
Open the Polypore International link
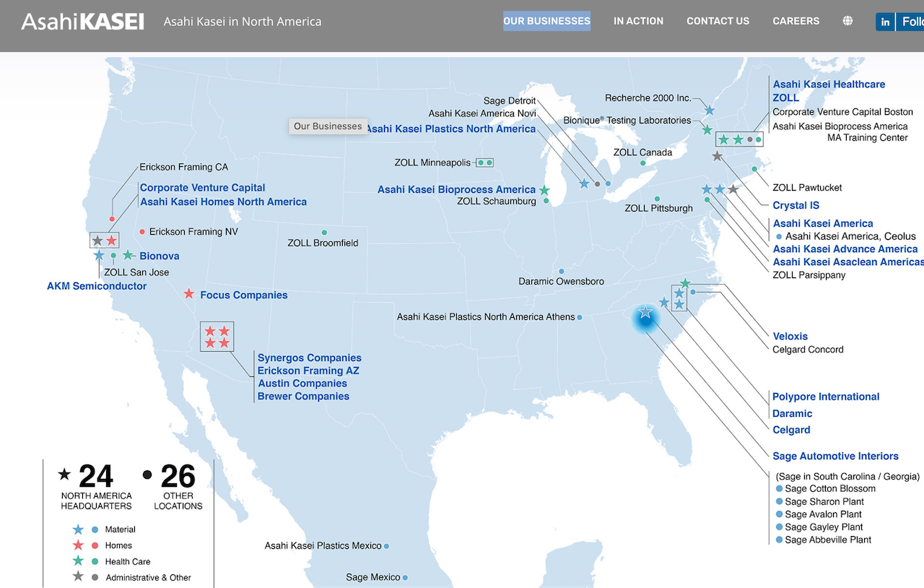click(x=826, y=397)
